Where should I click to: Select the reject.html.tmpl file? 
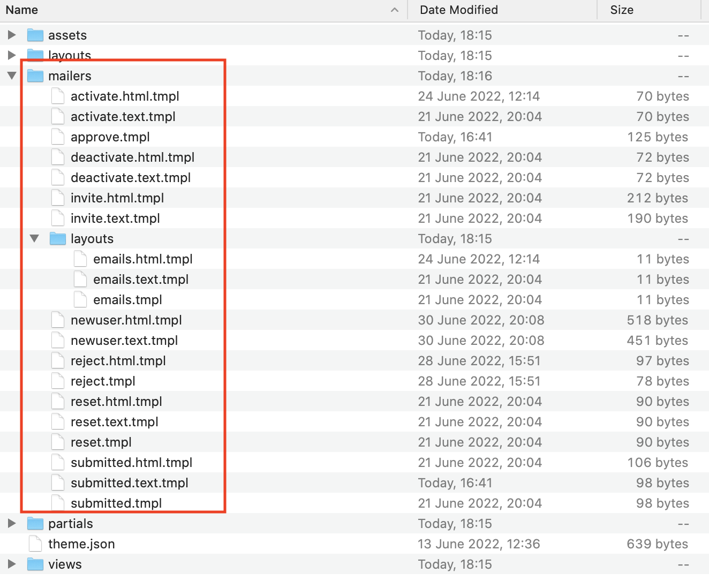pos(118,360)
